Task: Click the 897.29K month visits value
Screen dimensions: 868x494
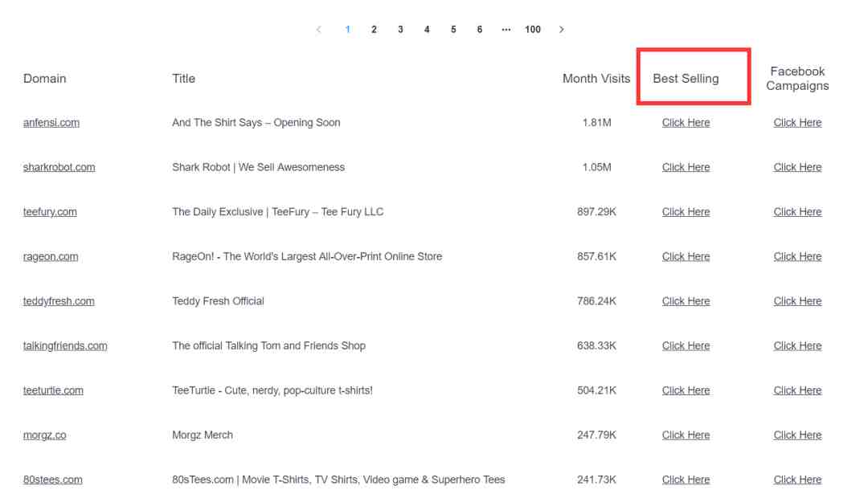Action: (596, 212)
